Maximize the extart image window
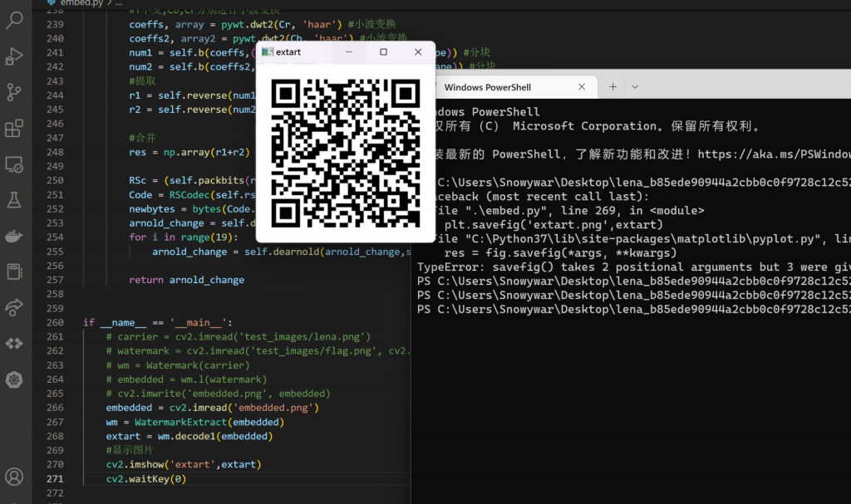Screen dimensions: 851x504 coord(383,52)
